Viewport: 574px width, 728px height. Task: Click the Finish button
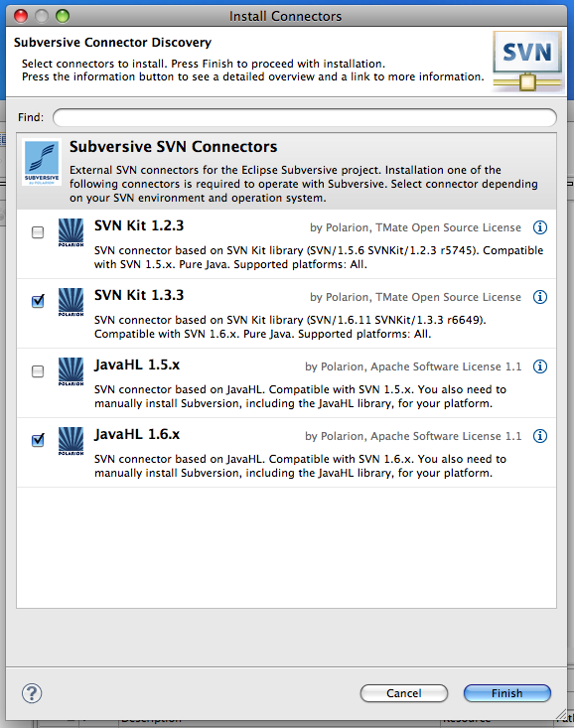point(507,693)
